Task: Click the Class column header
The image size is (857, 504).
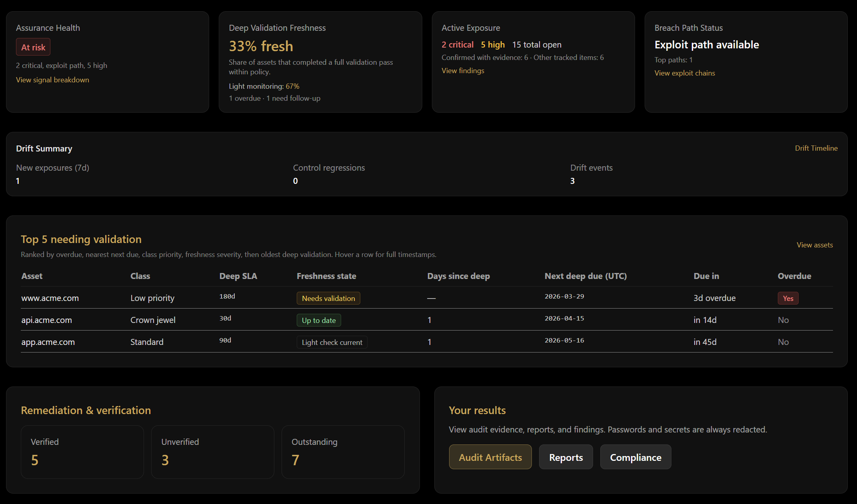Action: pos(140,276)
